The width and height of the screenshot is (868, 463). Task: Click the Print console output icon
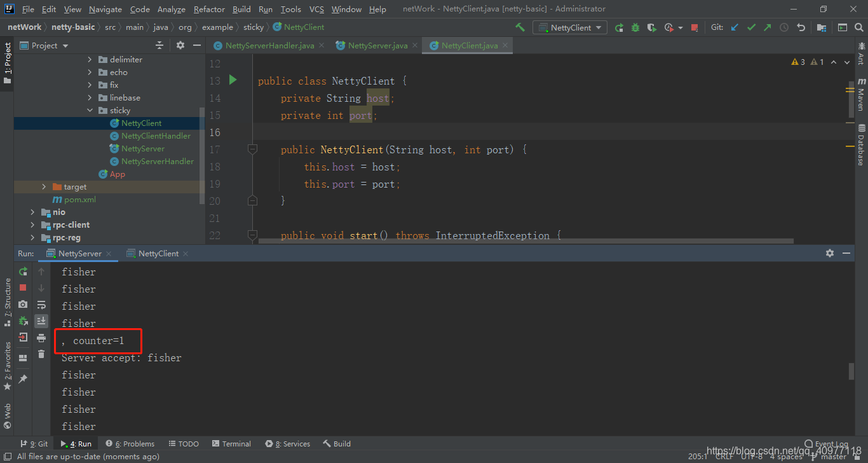tap(41, 337)
